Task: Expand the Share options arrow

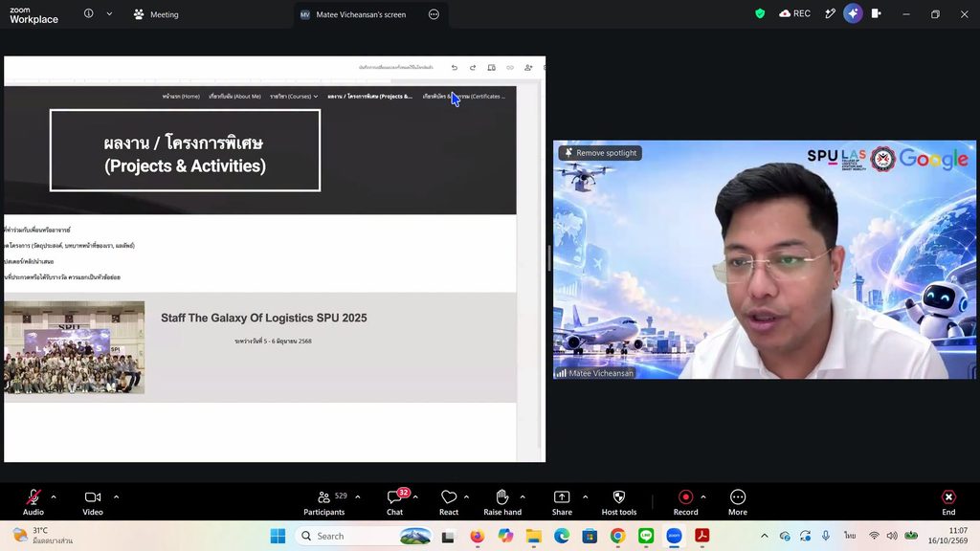Action: 586,497
